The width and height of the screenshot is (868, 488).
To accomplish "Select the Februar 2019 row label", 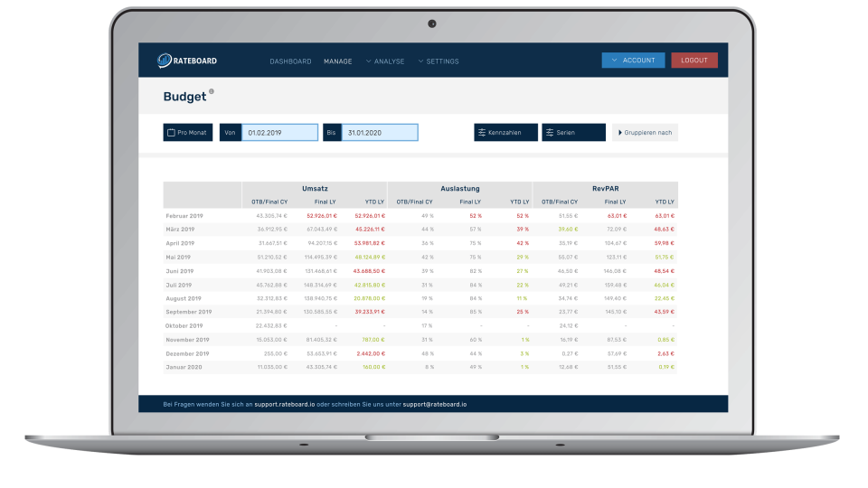I will [184, 216].
